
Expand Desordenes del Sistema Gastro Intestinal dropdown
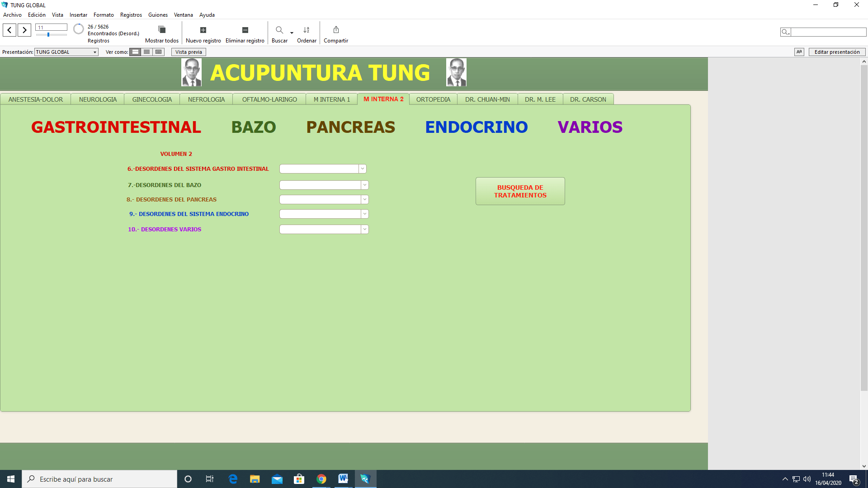tap(362, 169)
